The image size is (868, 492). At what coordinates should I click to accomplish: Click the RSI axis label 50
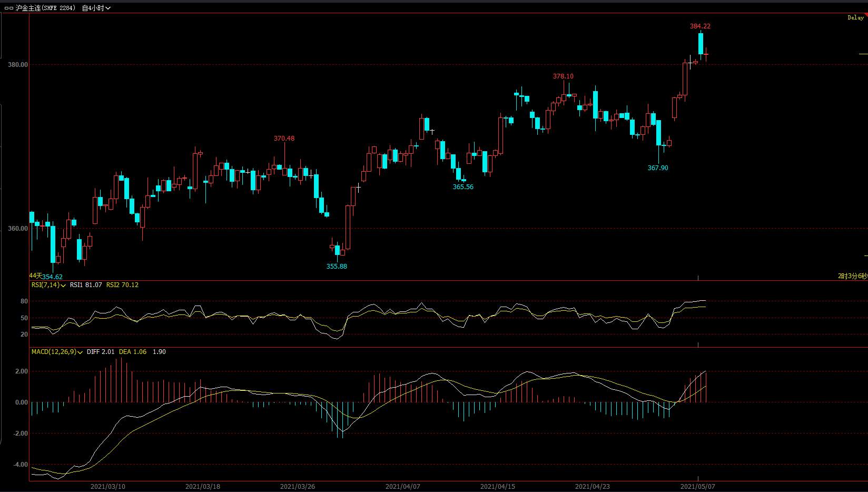24,318
